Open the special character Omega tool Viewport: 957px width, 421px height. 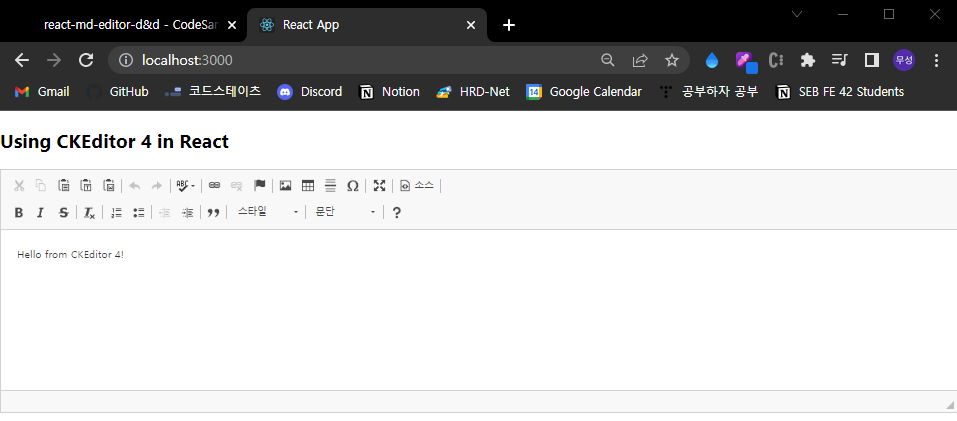pos(352,185)
